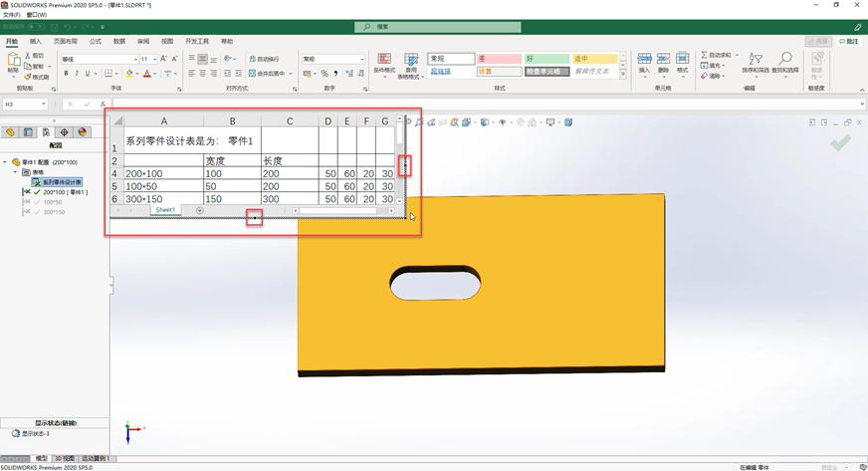
Task: Click the Sort and Filter icon
Action: pyautogui.click(x=756, y=62)
